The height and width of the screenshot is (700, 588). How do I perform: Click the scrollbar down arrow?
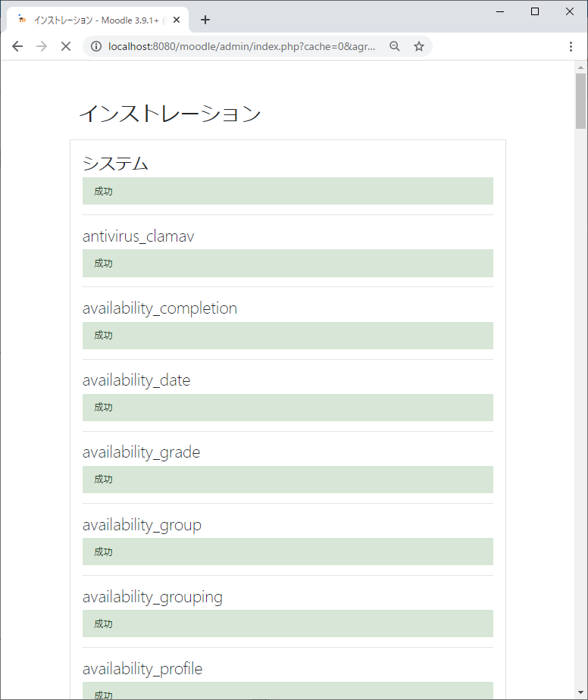click(580, 690)
